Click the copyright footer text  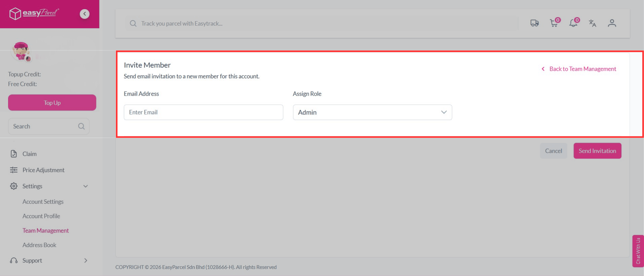click(x=196, y=267)
